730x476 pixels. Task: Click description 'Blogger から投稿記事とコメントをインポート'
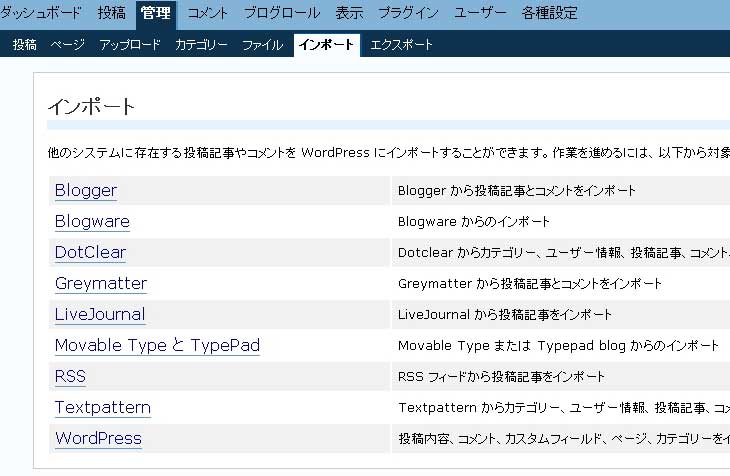point(517,190)
